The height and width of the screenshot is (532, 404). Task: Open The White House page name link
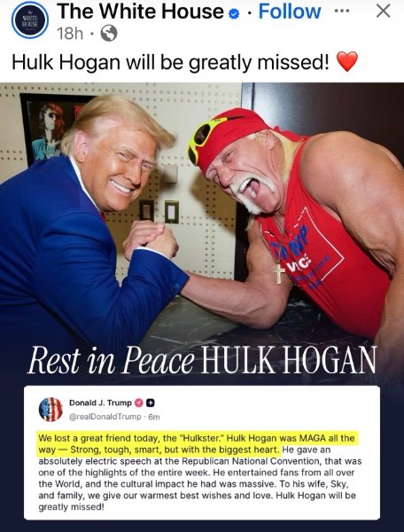point(140,12)
